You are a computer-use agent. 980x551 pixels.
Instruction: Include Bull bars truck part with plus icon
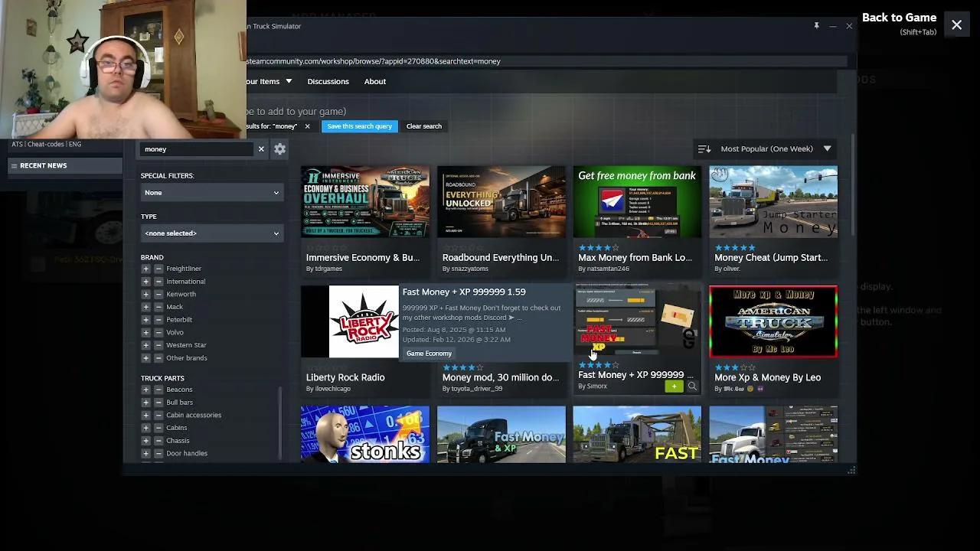[145, 403]
